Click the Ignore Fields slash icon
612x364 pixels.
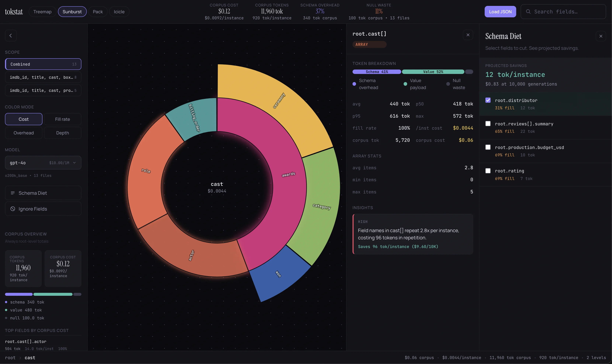coord(13,209)
